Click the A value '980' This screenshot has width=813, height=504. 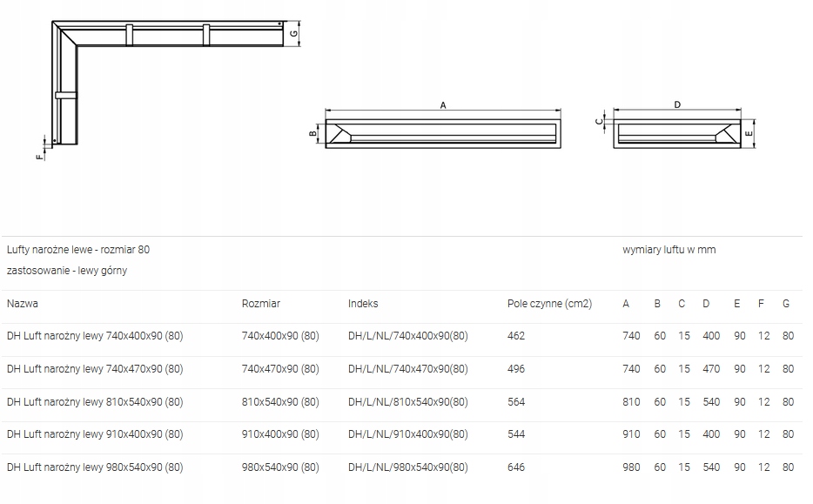632,467
